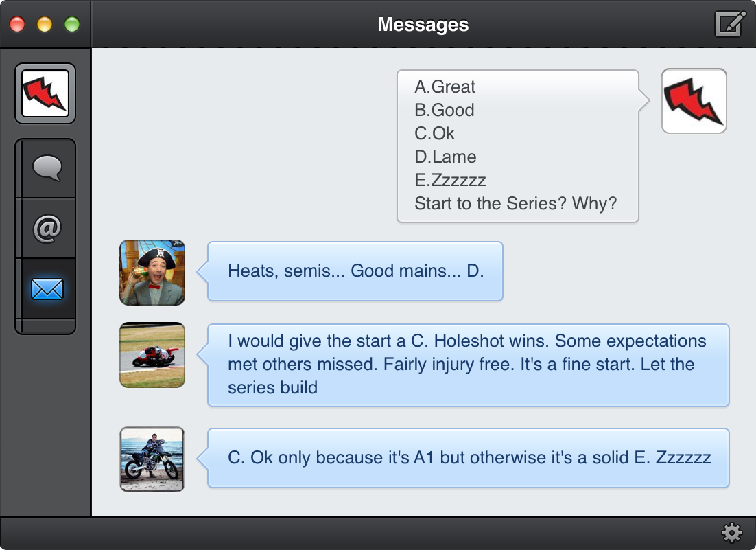Select the "C. Ok only because it's A1" reply
The height and width of the screenshot is (550, 756).
click(x=469, y=458)
